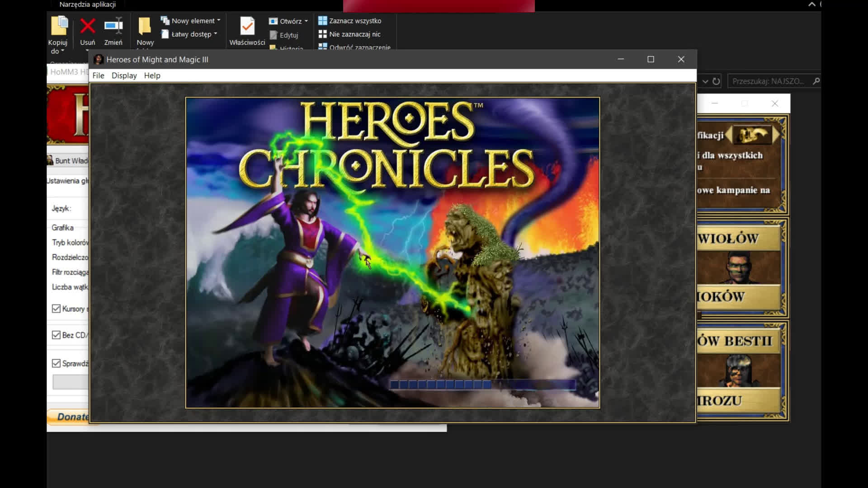Toggle the Kursory checkbox in launcher
868x488 pixels.
(x=56, y=309)
